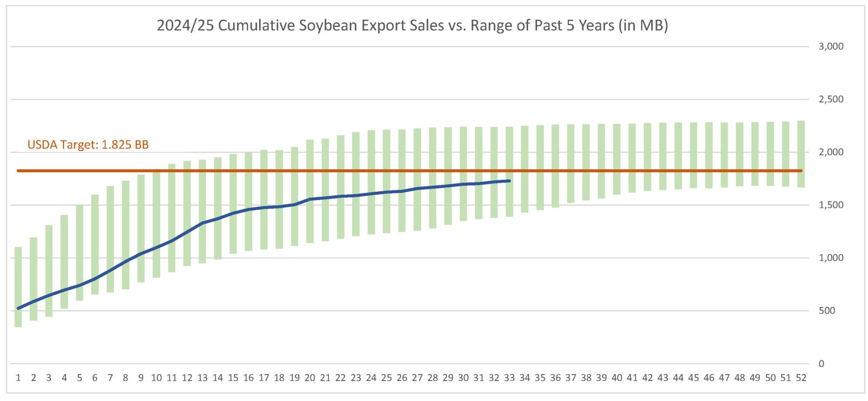The image size is (868, 401).
Task: Click the 500 axis label
Action: click(827, 311)
